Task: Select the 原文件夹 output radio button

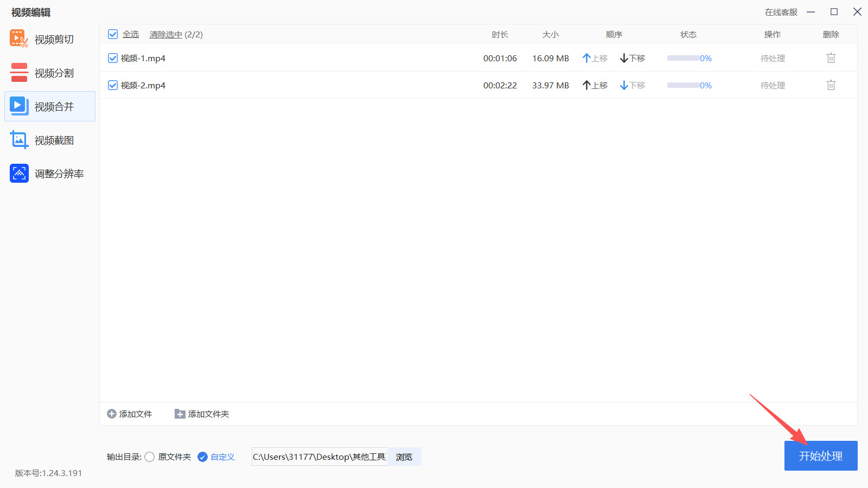Action: 150,457
